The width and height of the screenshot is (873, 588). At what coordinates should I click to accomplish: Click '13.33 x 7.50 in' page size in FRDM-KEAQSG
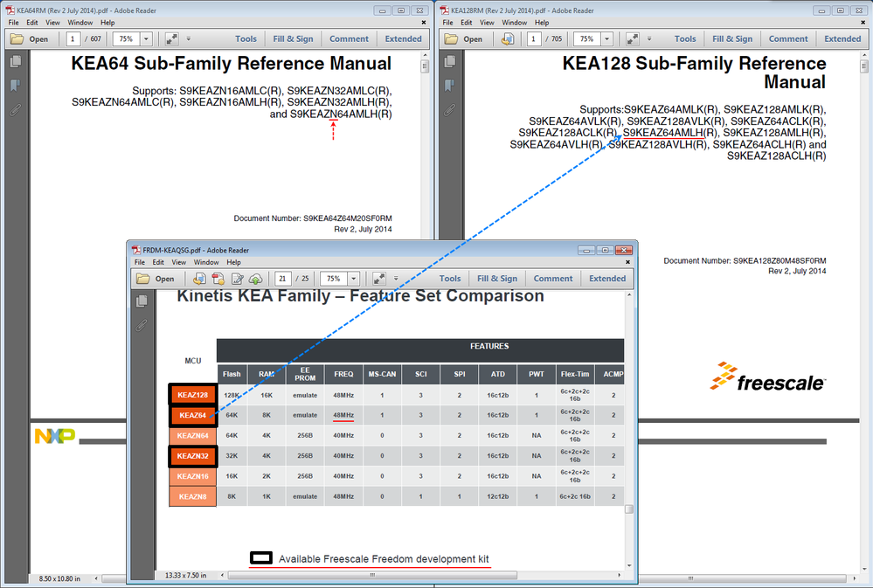[x=185, y=575]
